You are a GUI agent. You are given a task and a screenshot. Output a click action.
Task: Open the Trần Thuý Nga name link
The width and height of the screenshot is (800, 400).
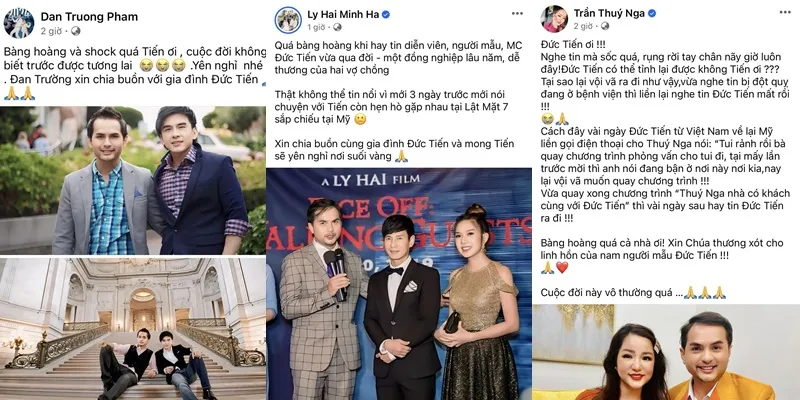pyautogui.click(x=610, y=13)
